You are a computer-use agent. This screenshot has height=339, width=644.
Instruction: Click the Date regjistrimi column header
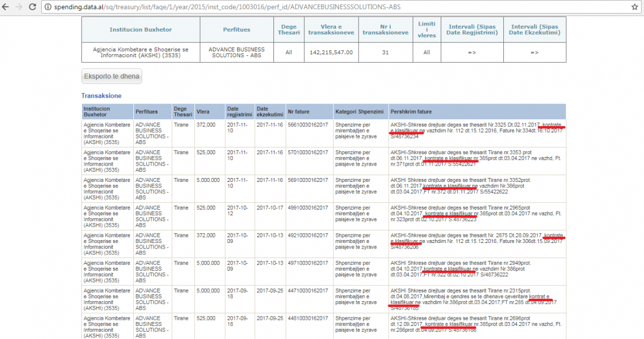239,112
